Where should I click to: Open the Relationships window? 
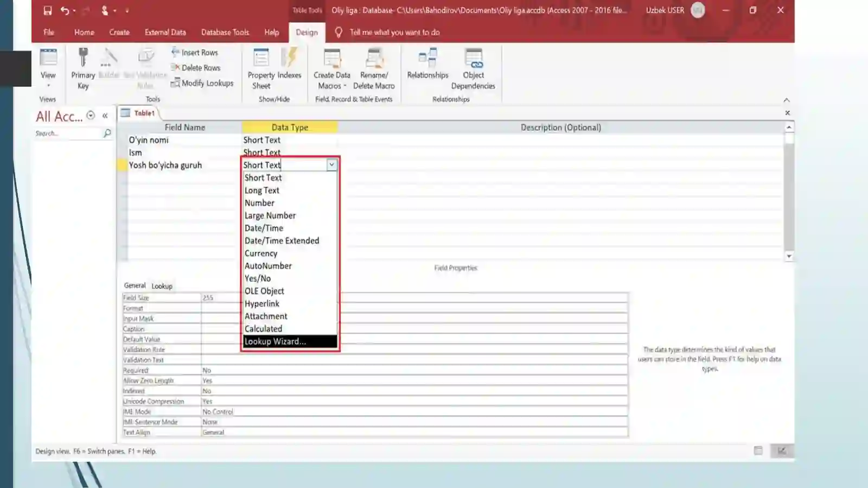(427, 64)
